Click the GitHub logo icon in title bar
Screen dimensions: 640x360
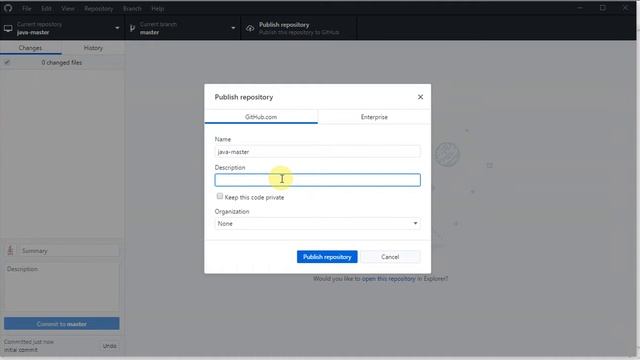tap(8, 8)
